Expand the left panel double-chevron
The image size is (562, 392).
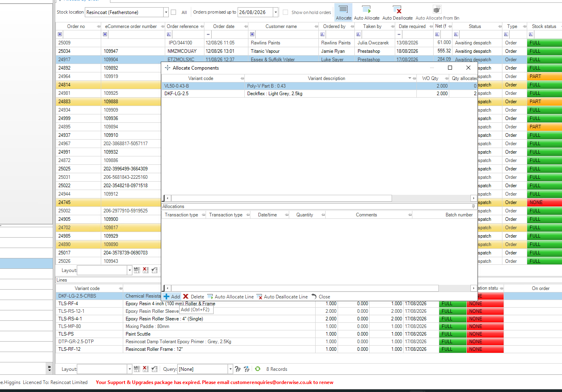coord(49,368)
